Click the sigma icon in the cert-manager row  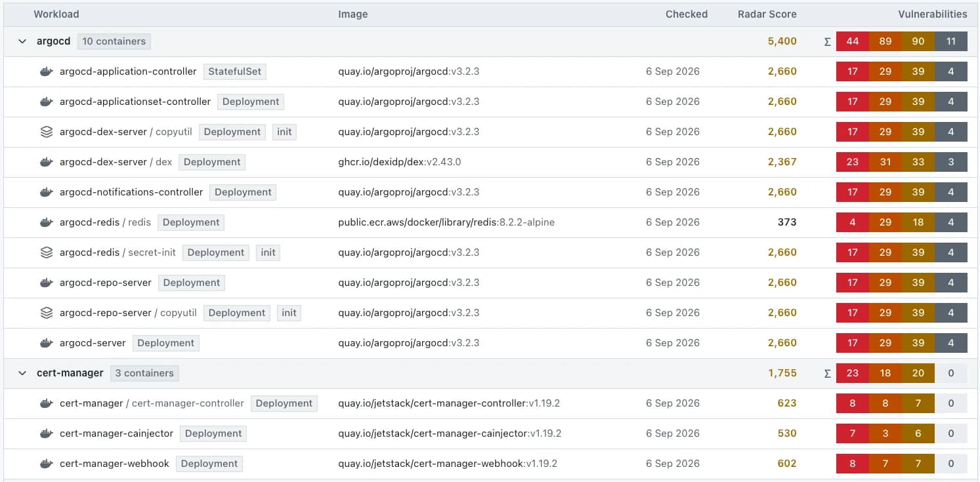click(827, 373)
